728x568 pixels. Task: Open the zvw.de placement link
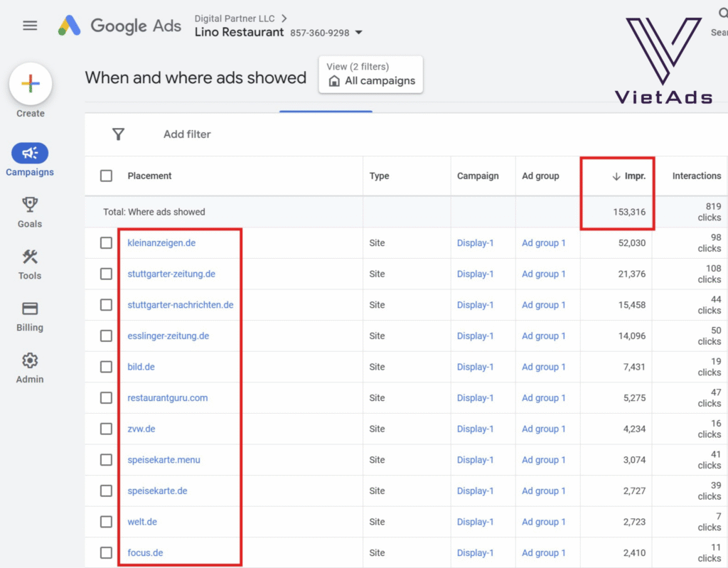pos(141,429)
